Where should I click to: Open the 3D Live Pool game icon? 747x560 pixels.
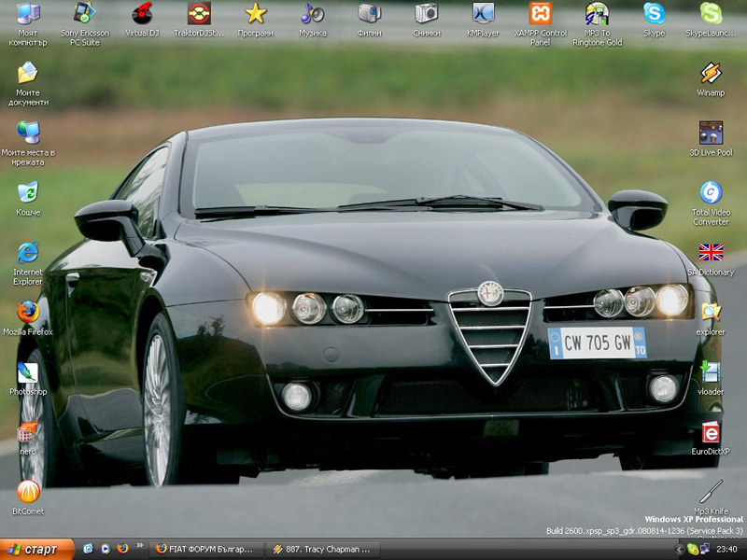711,133
